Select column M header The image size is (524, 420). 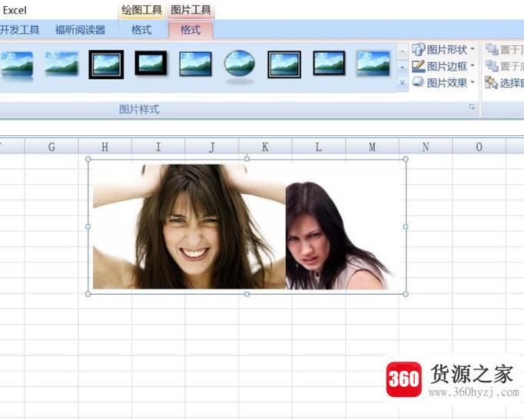[x=372, y=147]
